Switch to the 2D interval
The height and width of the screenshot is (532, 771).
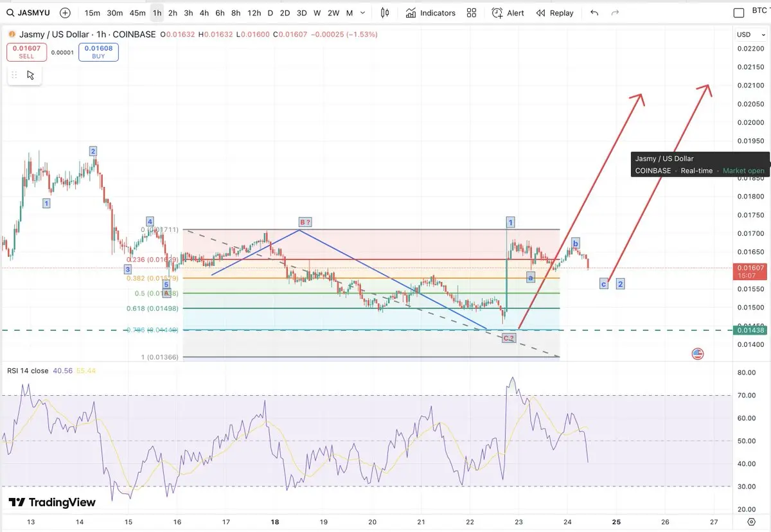(x=285, y=13)
